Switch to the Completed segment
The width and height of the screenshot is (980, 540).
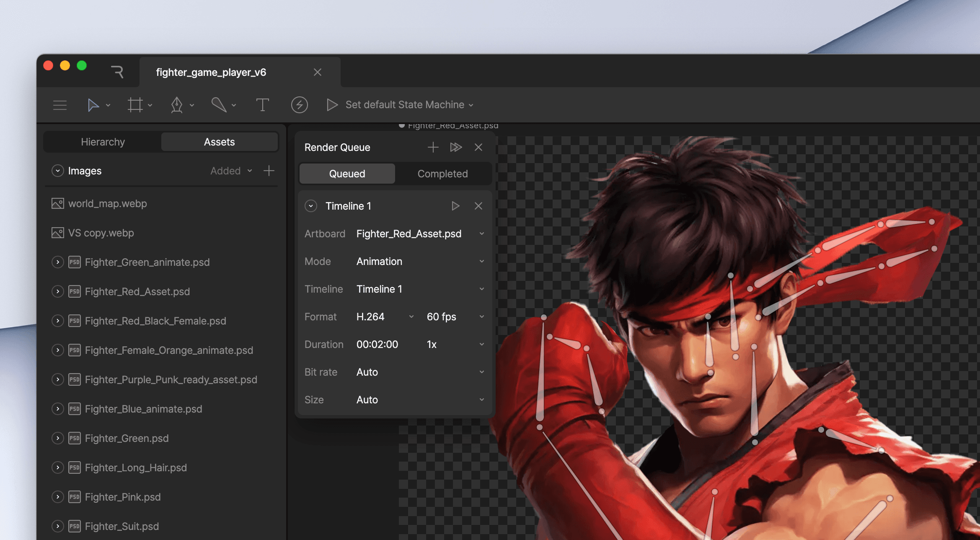tap(442, 174)
